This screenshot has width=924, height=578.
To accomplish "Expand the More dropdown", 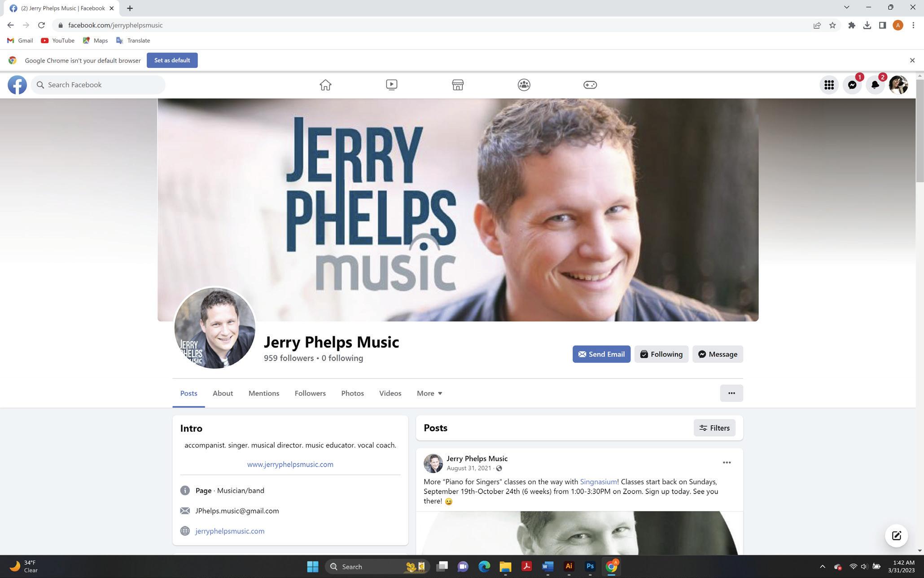I will (x=429, y=393).
